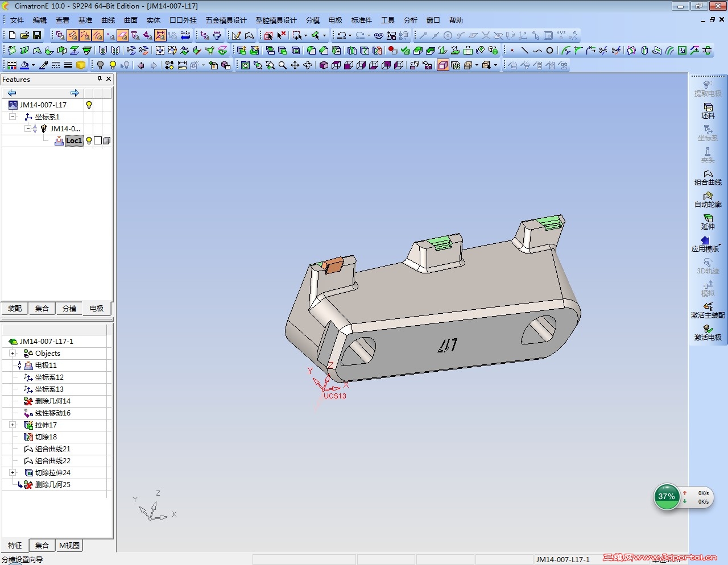This screenshot has width=728, height=565.
Task: Expand the 切除拉伸24 feature node
Action: point(13,472)
